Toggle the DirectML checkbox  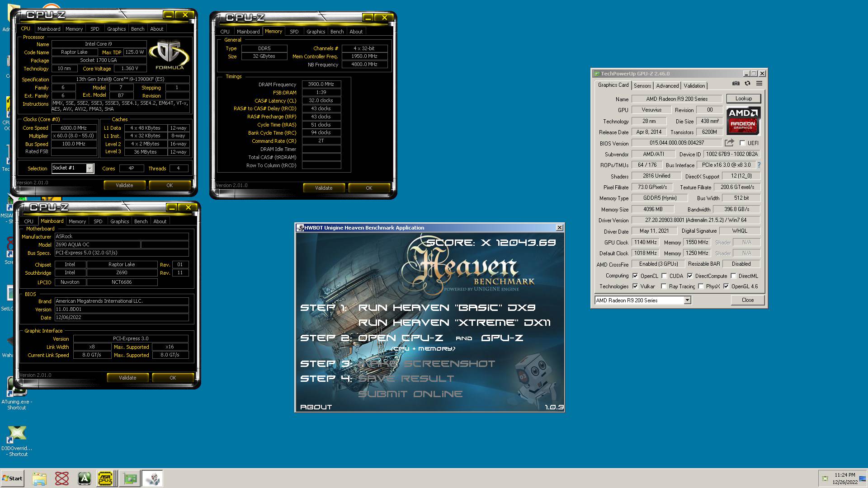tap(733, 276)
